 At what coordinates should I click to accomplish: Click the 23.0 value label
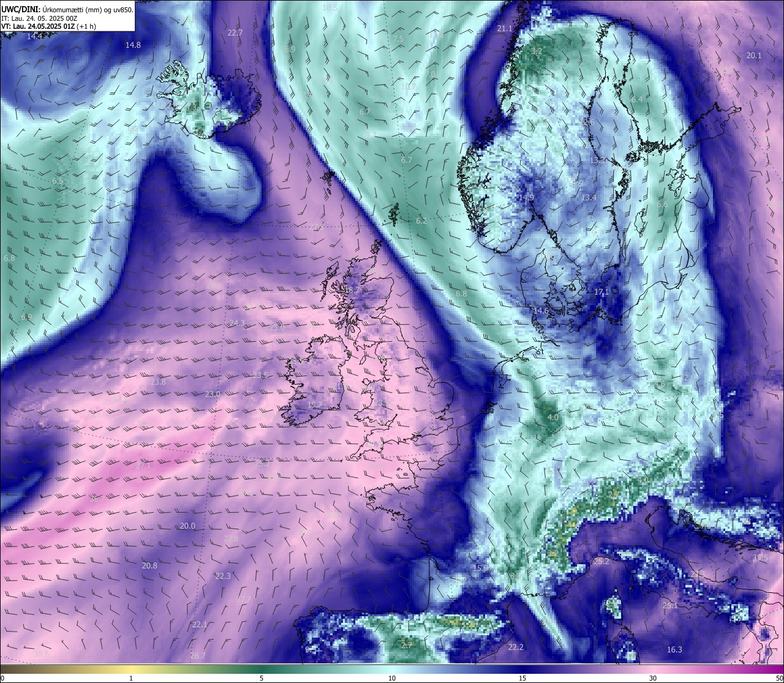[213, 393]
